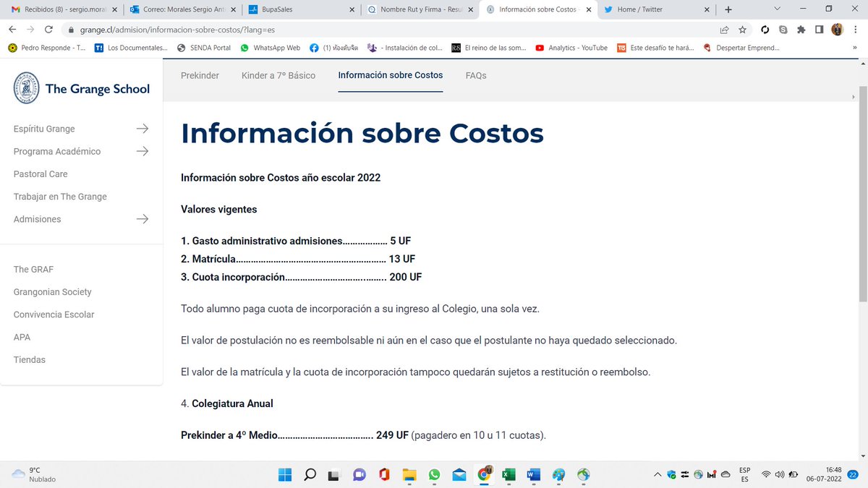Open the Kinder a 7º Básico tab

point(278,75)
